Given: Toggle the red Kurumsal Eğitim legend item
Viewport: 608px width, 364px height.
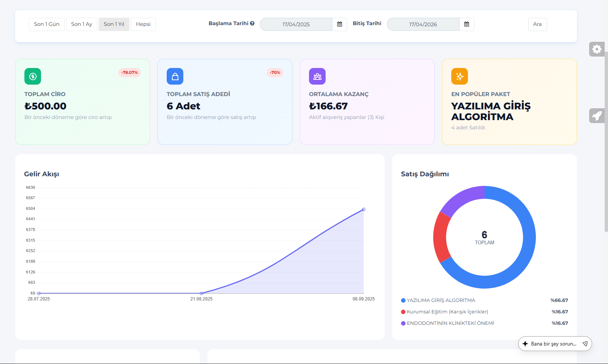Looking at the screenshot, I should click(447, 312).
